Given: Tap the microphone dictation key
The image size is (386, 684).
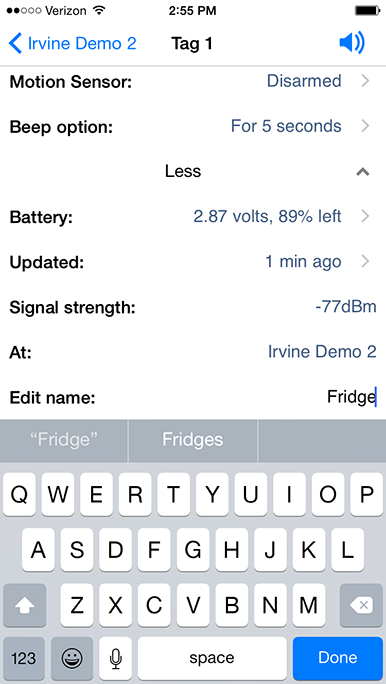Looking at the screenshot, I should [115, 658].
